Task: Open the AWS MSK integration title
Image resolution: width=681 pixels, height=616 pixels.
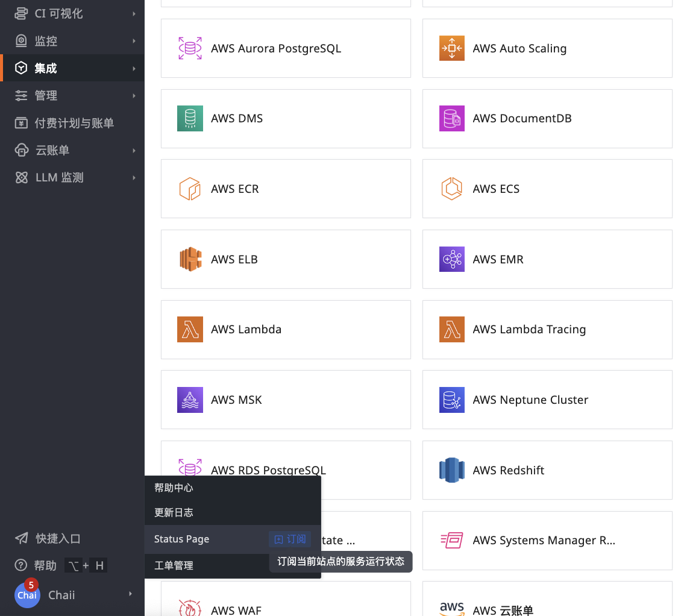Action: 236,400
